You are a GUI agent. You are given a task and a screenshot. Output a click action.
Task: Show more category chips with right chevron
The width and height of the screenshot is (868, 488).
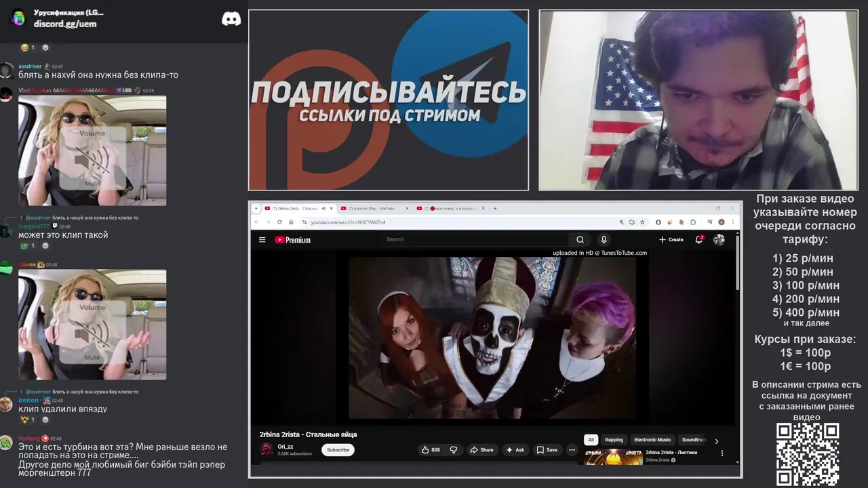tap(717, 441)
